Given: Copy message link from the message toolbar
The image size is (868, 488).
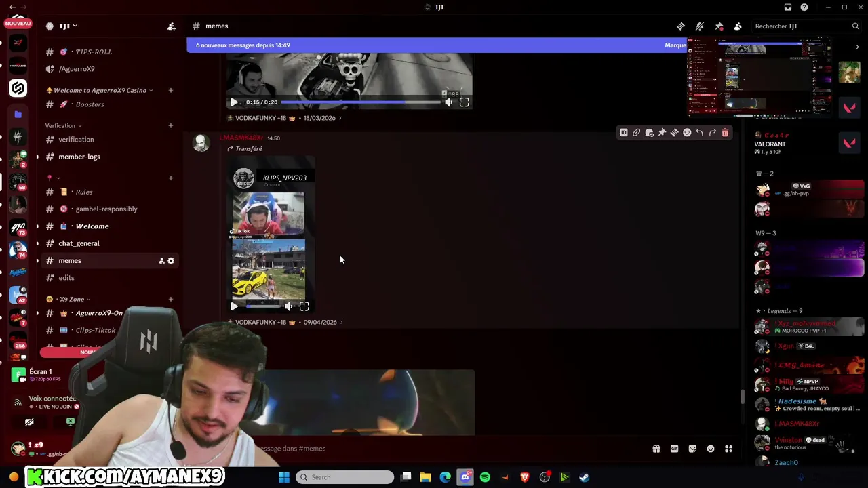Looking at the screenshot, I should coord(636,133).
